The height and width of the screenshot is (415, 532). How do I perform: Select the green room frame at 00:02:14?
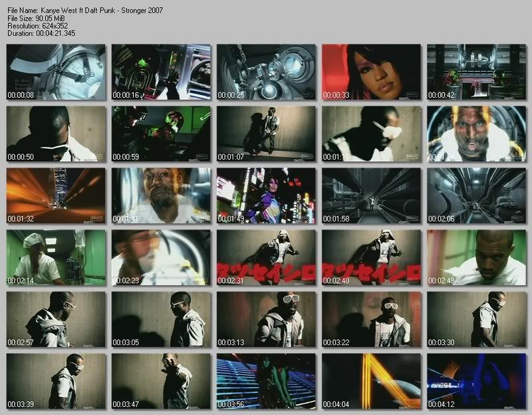[56, 257]
